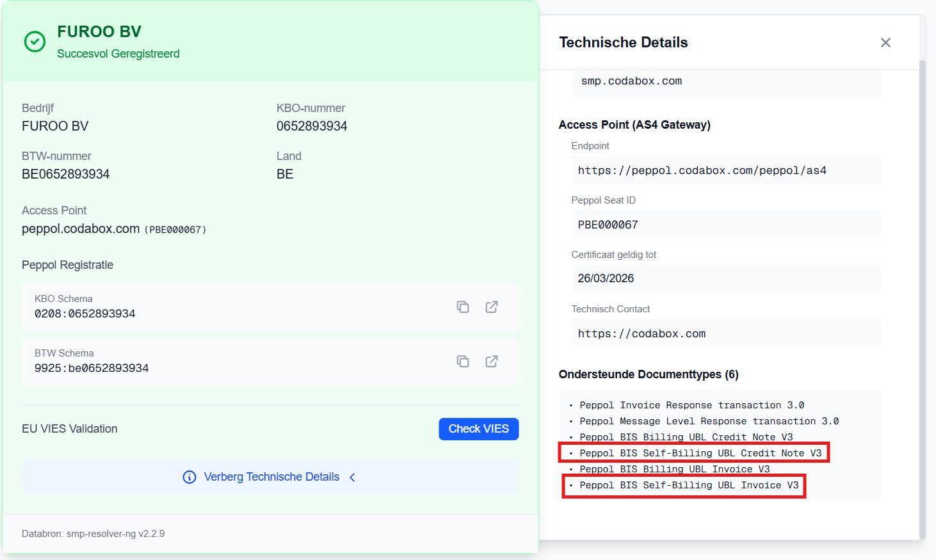The width and height of the screenshot is (936, 560).
Task: Click the Check VIES button
Action: (479, 429)
